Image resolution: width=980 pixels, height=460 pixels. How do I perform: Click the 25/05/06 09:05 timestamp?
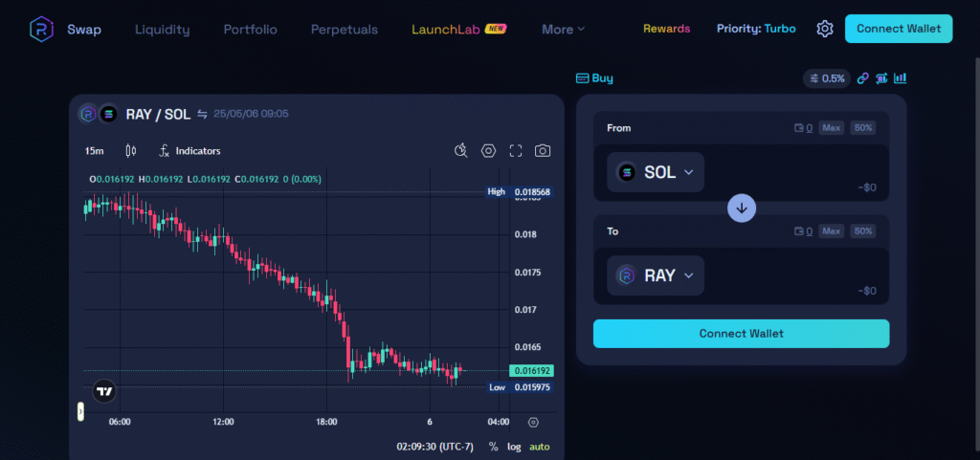point(251,114)
